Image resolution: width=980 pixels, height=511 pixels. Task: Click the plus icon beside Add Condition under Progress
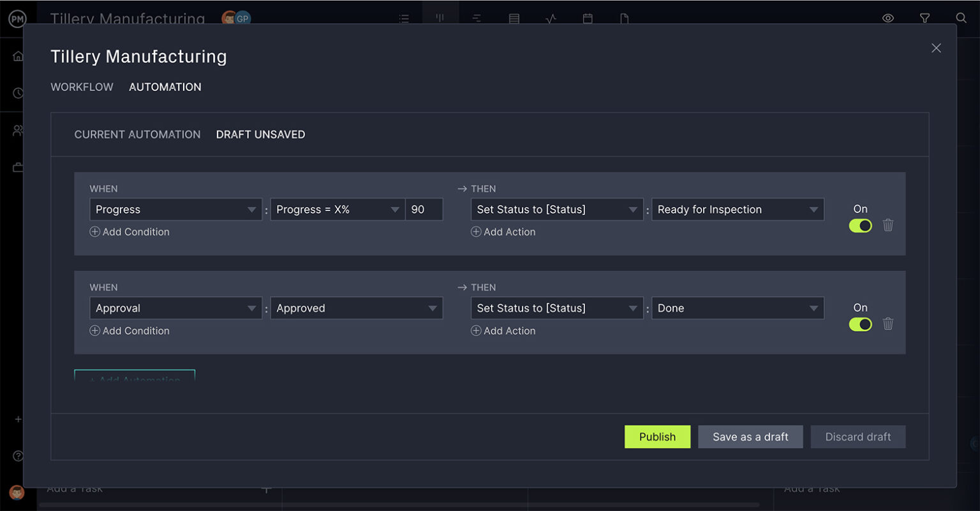(x=94, y=232)
